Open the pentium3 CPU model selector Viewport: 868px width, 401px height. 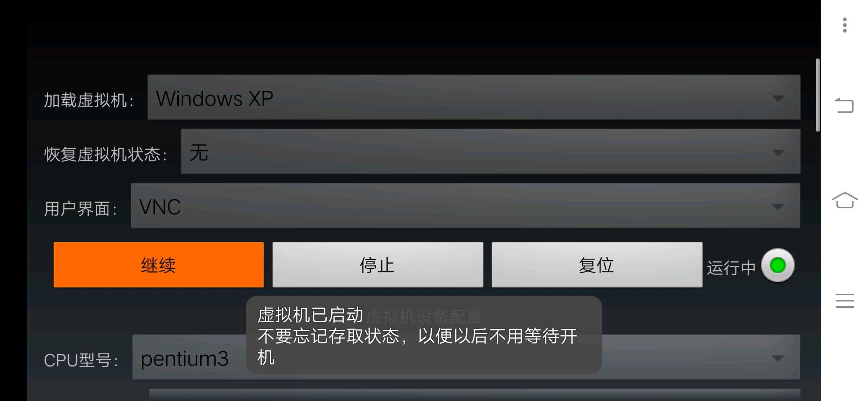[x=466, y=357]
